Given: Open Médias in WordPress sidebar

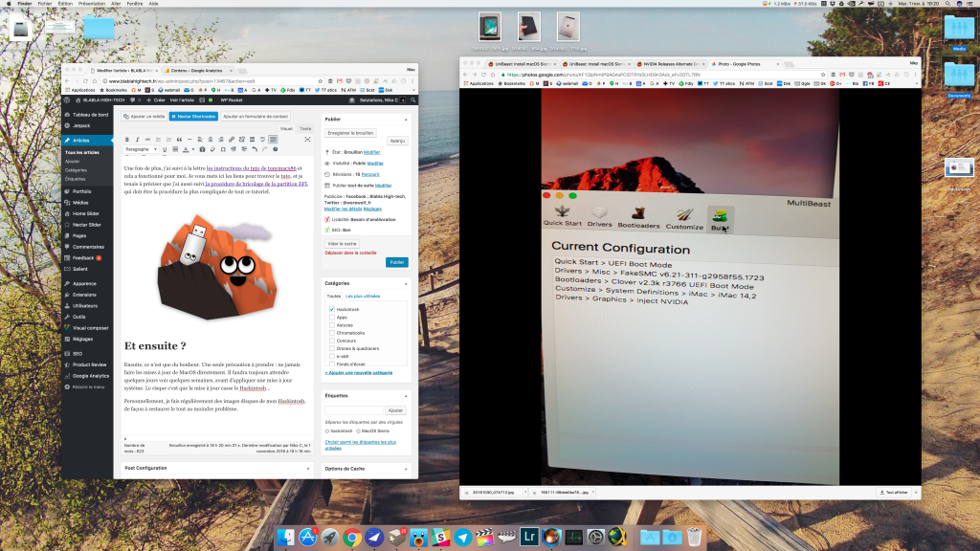Looking at the screenshot, I should click(80, 203).
